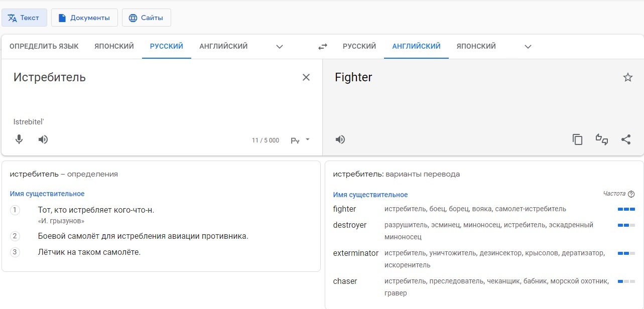Copy the translation to clipboard
Image resolution: width=644 pixels, height=309 pixels.
pyautogui.click(x=578, y=139)
